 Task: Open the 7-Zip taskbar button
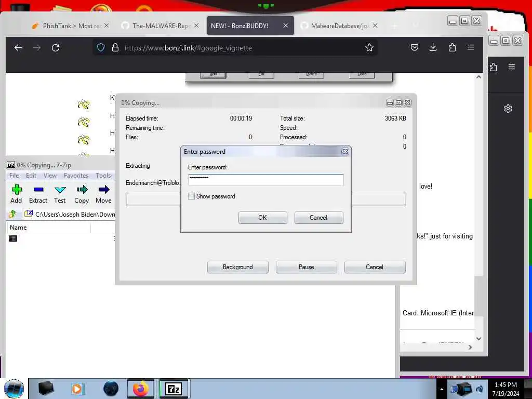point(174,389)
